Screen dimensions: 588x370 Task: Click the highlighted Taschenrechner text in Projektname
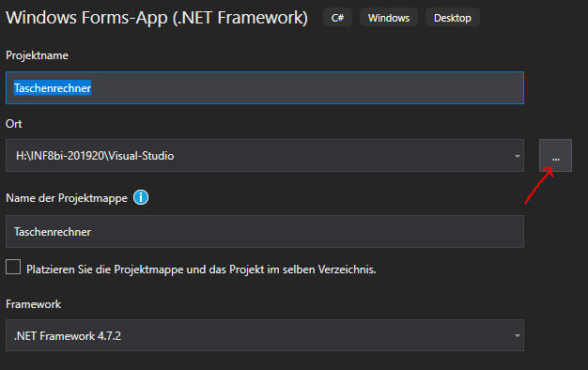click(53, 88)
